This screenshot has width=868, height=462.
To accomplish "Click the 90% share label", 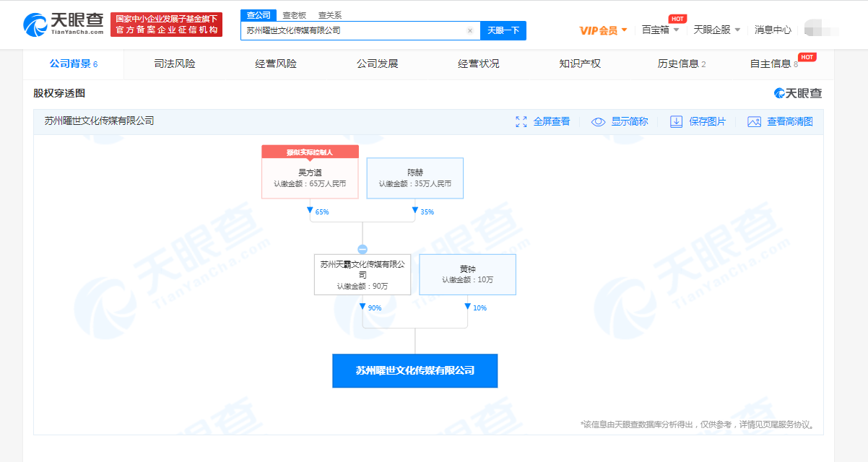I will [x=374, y=308].
